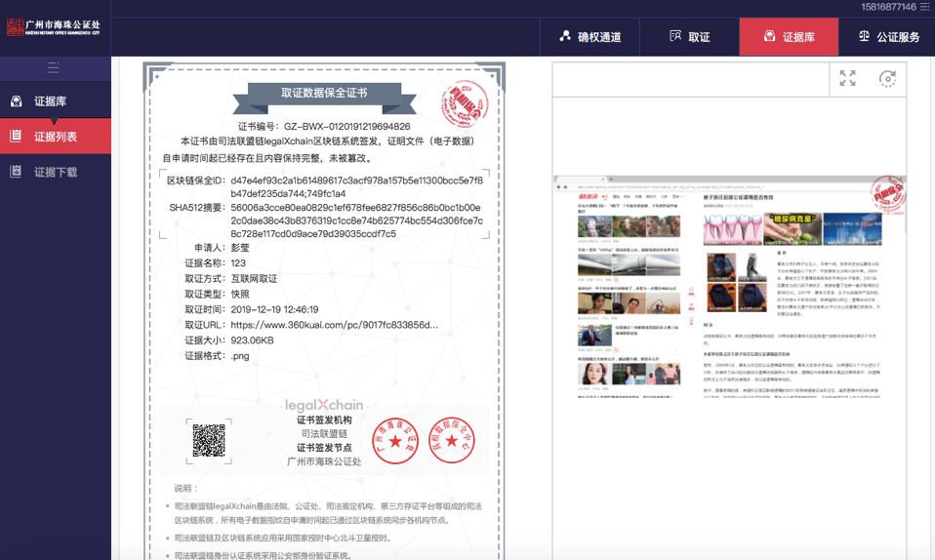The height and width of the screenshot is (560, 935).
Task: Click the 确权通道 person icon
Action: click(565, 36)
